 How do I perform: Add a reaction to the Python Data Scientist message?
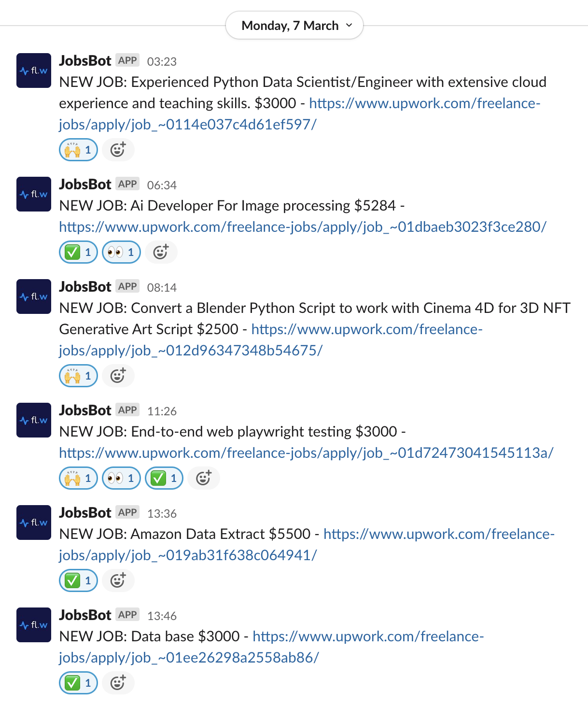pos(118,150)
